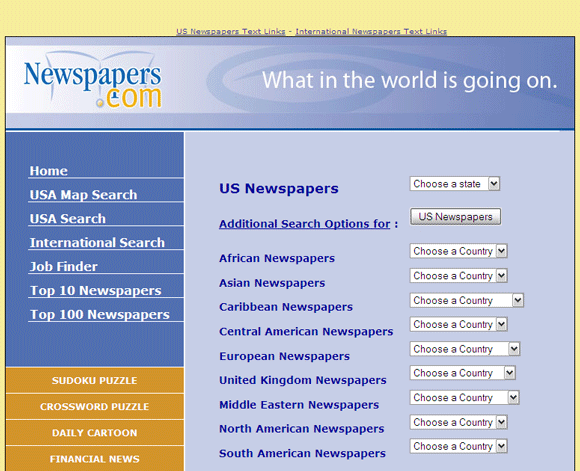
Task: Open International Search page
Action: click(97, 243)
